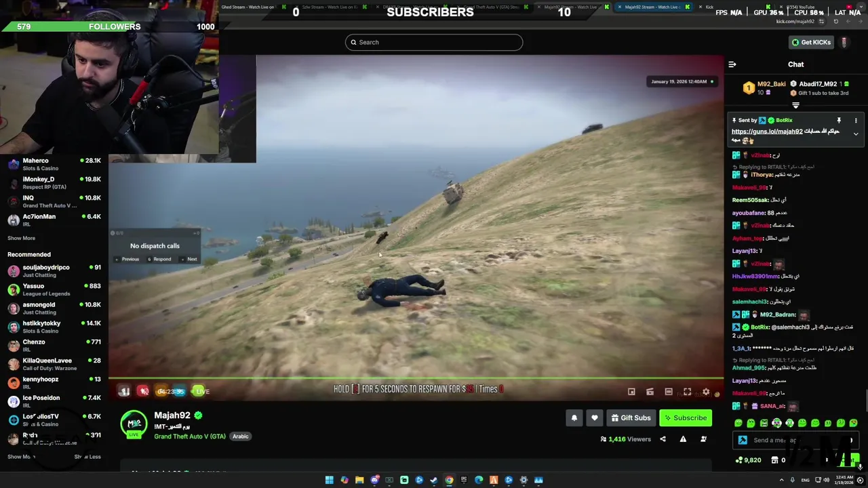Follow Majah92 with heart button
868x488 pixels.
595,418
